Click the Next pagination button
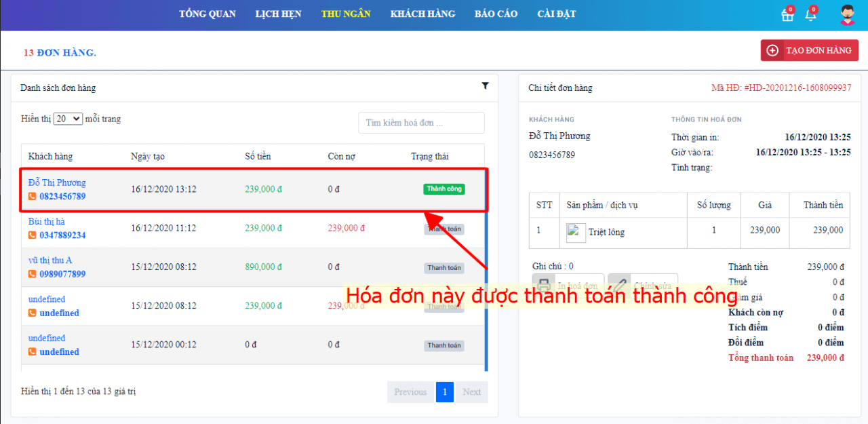Screen dimensions: 868x424 pos(471,392)
